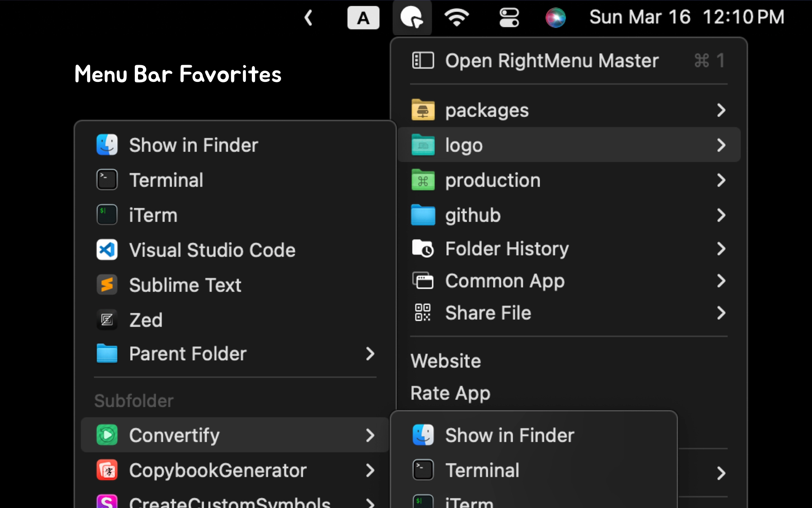This screenshot has width=812, height=508.
Task: Click the date and time clock
Action: pos(687,17)
